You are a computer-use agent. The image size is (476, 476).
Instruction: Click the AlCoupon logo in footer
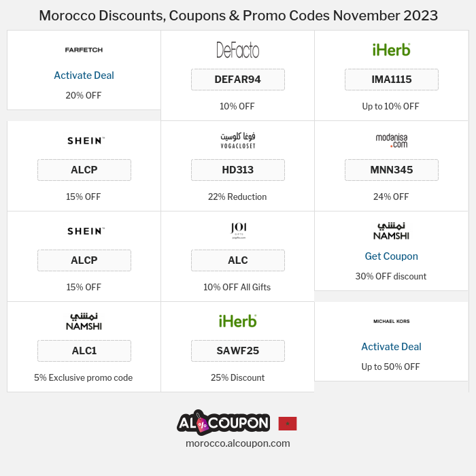point(223,422)
